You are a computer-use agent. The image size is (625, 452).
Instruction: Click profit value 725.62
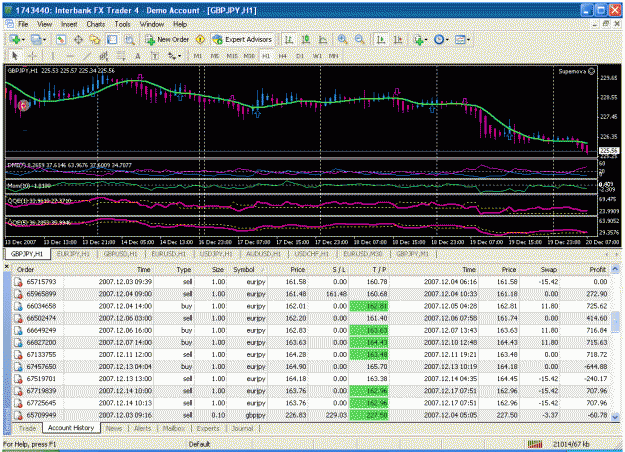pos(597,306)
